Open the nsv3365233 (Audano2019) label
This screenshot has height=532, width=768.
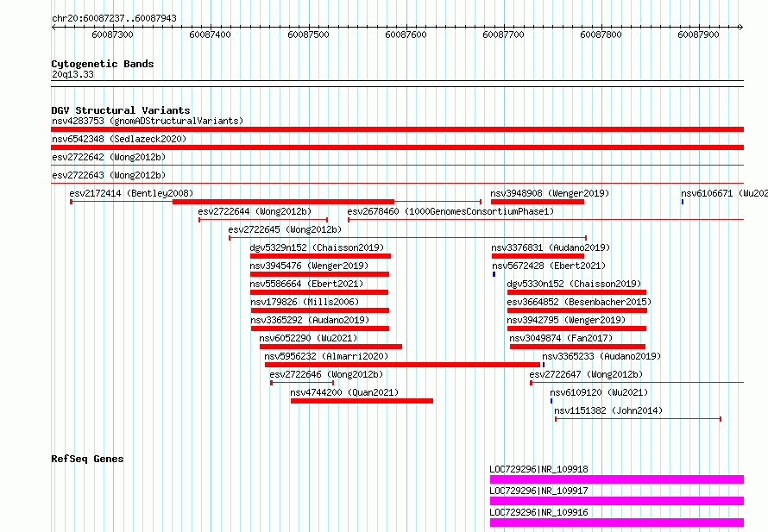(601, 356)
